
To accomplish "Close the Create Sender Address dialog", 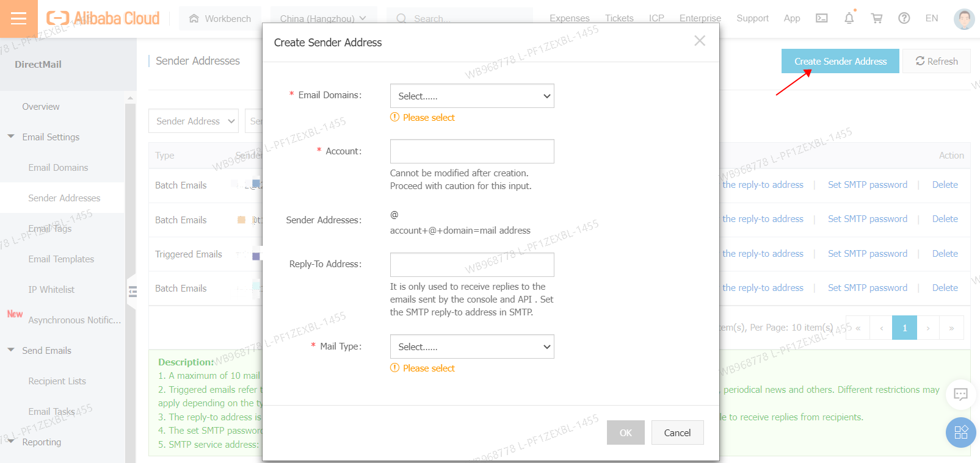I will (x=700, y=40).
